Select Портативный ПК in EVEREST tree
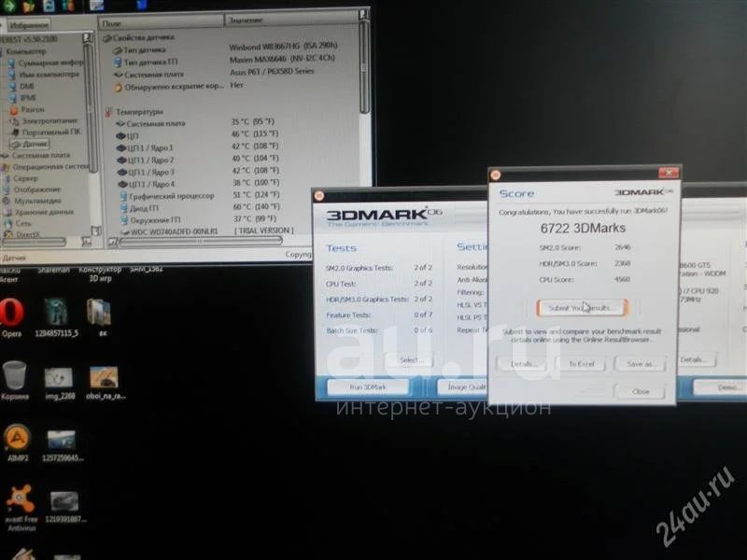747x560 pixels. click(46, 132)
